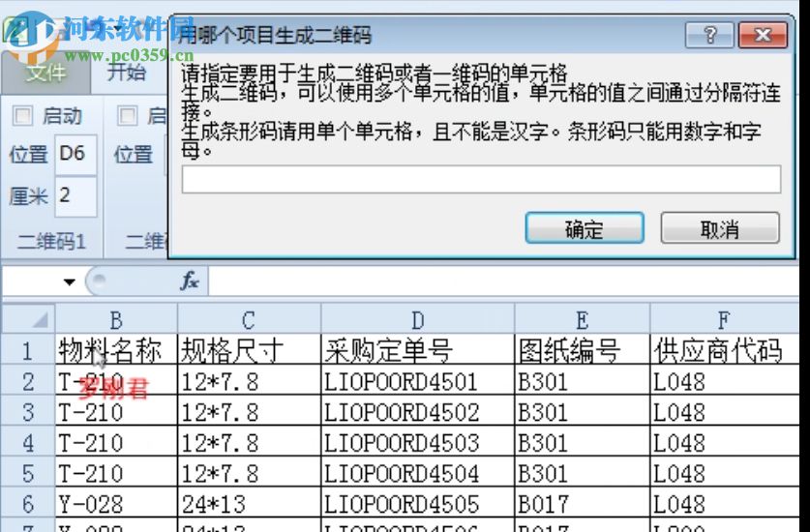Toggle the second 启 checkbox beside the dialog
Viewport: 810px width, 532px height.
point(128,116)
